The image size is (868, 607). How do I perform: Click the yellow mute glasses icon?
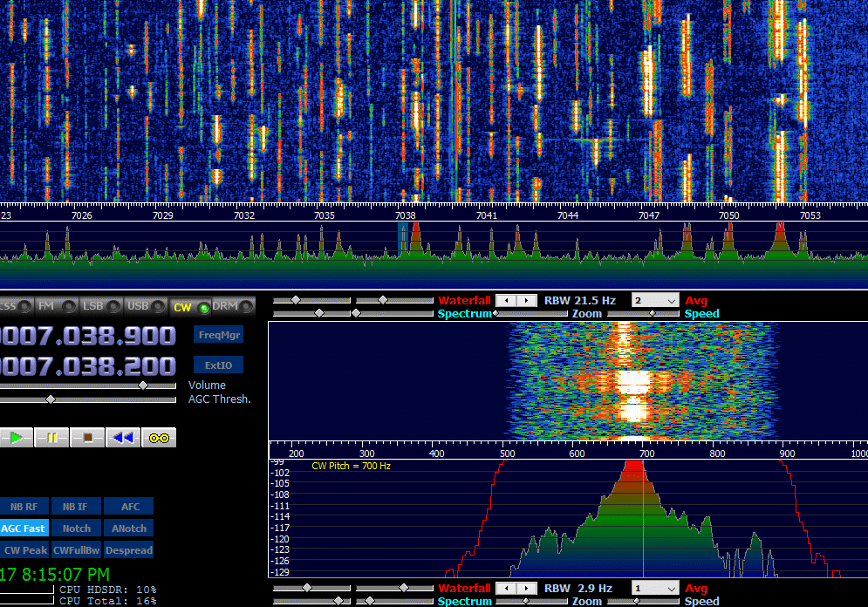click(x=157, y=437)
